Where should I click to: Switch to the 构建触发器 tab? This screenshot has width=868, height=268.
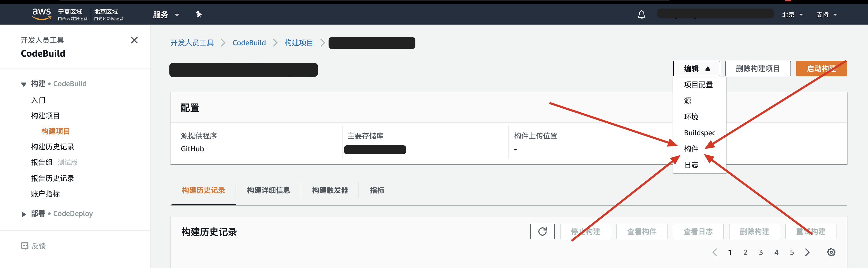(330, 190)
